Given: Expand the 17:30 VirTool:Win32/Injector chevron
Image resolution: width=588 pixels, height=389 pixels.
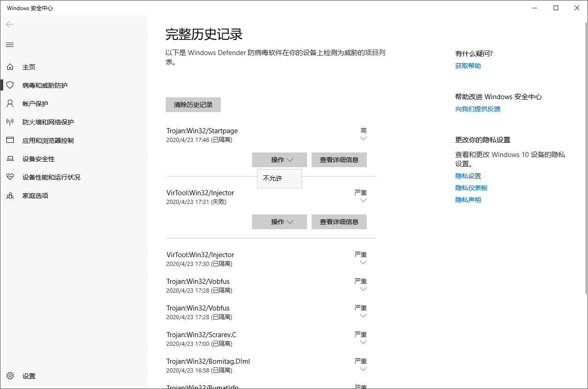Looking at the screenshot, I should pyautogui.click(x=364, y=262).
